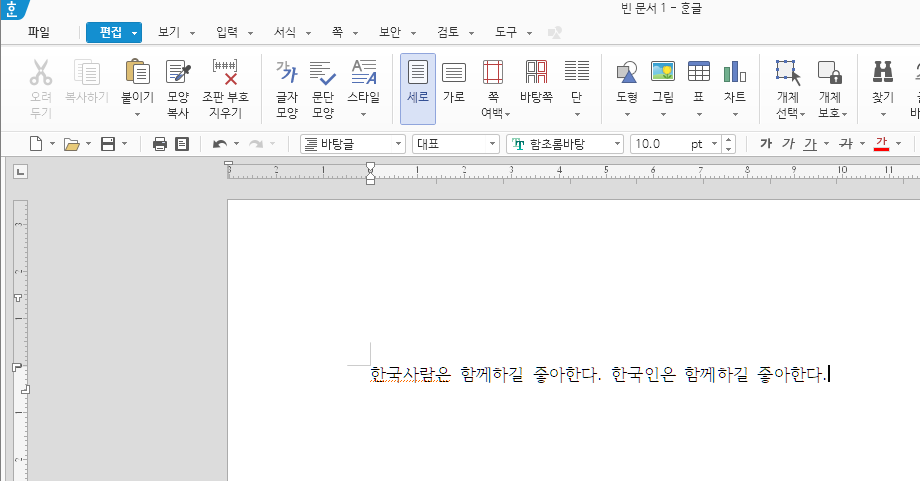Click the first-line indent marker on ruler
The width and height of the screenshot is (920, 481).
click(x=370, y=166)
